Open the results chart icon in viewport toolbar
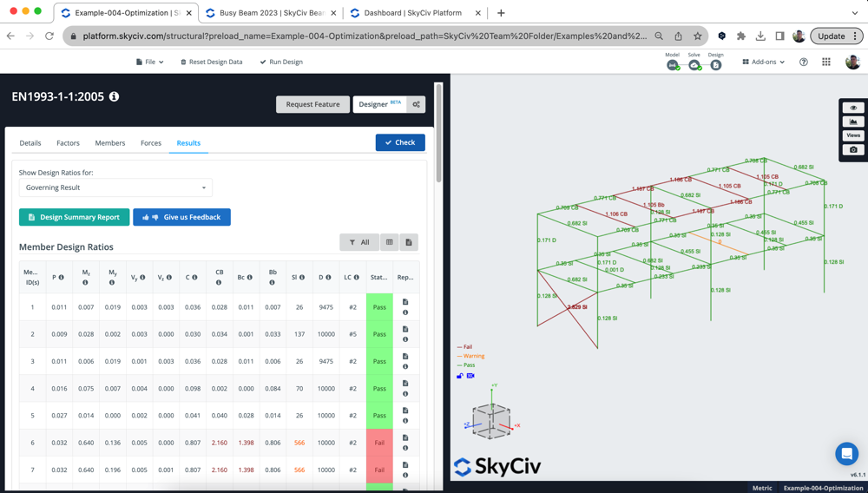Viewport: 868px width, 493px height. (853, 122)
